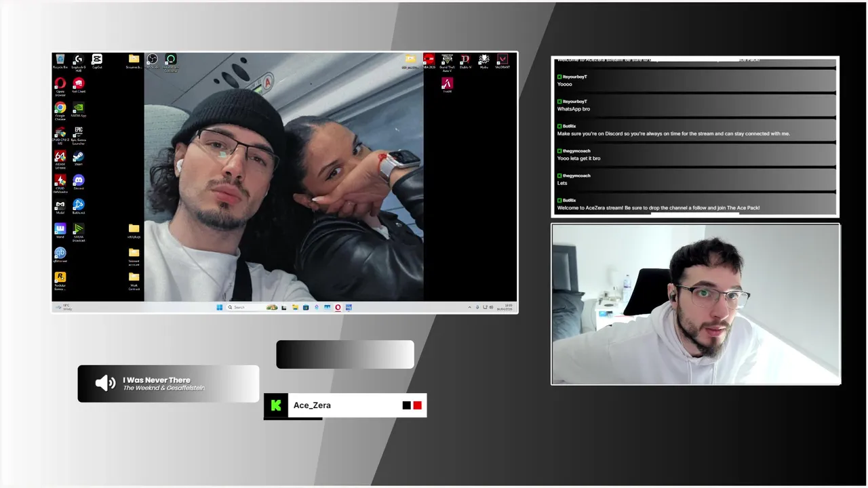Open the NVIDIA Broadcast desktop icon
The image size is (868, 488).
pyautogui.click(x=79, y=232)
